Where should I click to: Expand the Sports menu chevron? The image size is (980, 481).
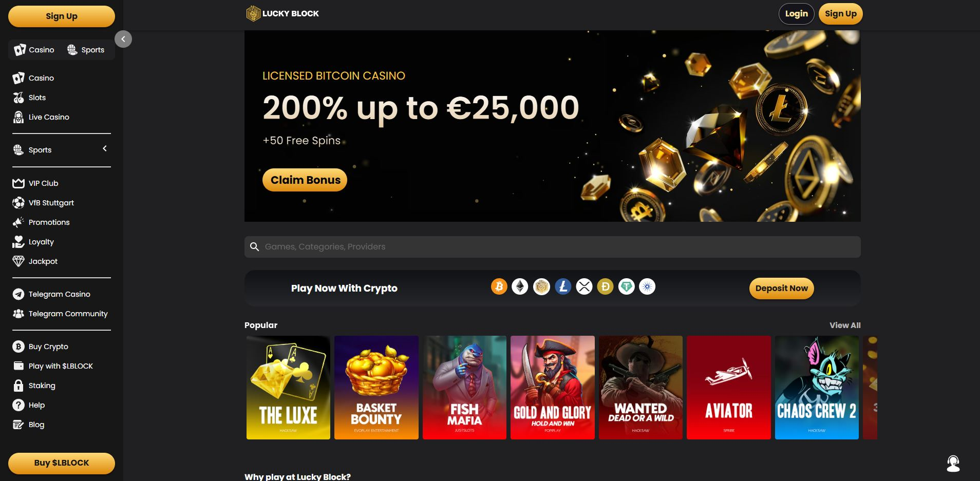pyautogui.click(x=105, y=149)
